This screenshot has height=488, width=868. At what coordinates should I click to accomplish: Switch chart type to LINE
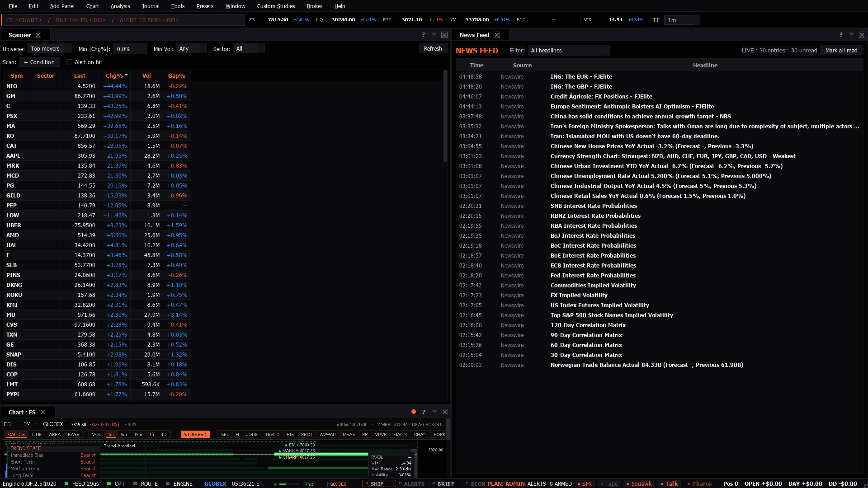click(x=37, y=434)
